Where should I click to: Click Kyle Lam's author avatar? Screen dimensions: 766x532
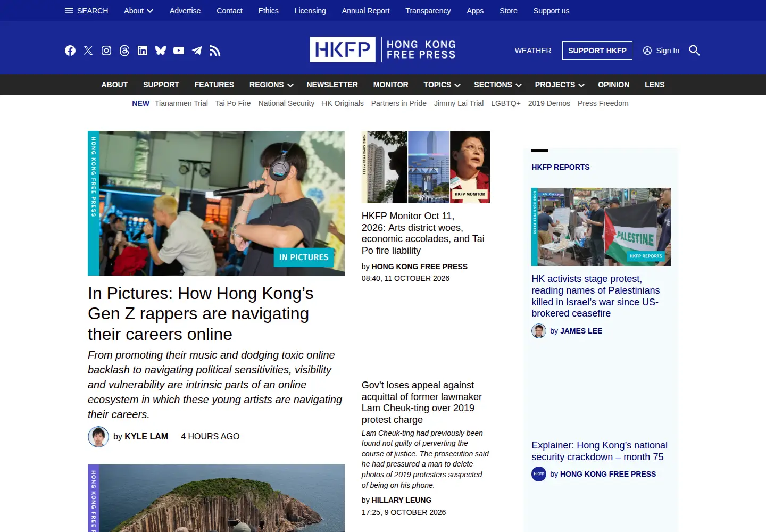coord(98,437)
